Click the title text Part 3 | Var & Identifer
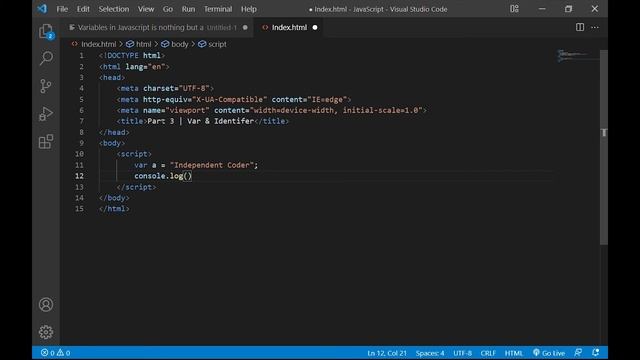 [x=200, y=121]
